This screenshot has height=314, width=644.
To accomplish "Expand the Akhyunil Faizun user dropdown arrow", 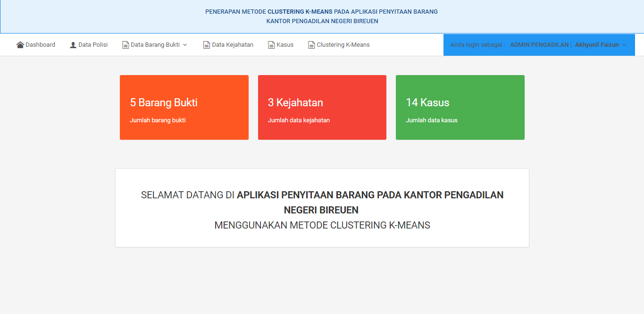I will coord(624,45).
